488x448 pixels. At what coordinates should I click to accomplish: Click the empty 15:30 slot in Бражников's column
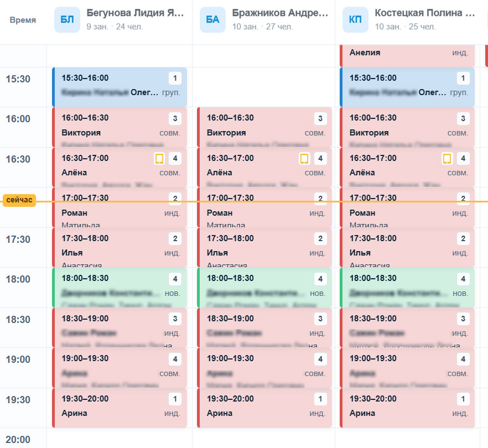point(263,87)
